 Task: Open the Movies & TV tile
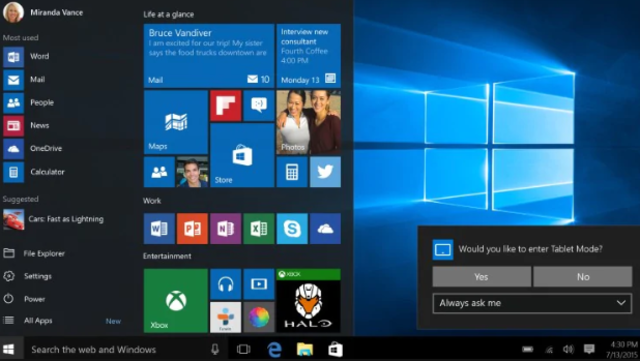pyautogui.click(x=259, y=284)
